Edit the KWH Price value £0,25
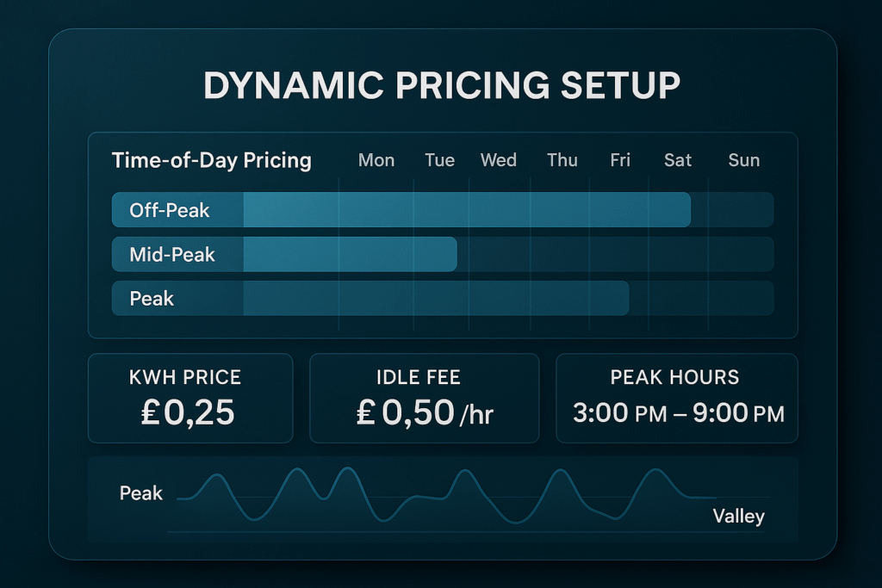 [x=189, y=412]
